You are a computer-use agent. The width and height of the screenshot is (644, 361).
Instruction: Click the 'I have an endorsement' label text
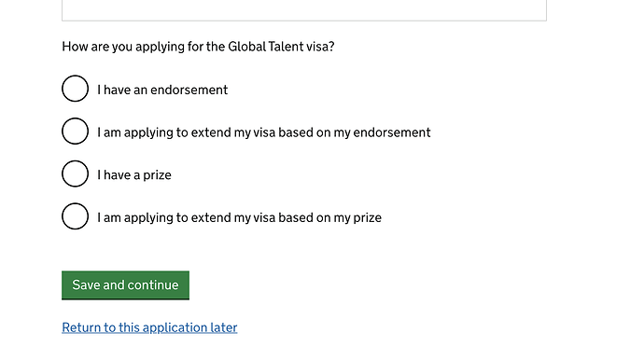(x=162, y=90)
